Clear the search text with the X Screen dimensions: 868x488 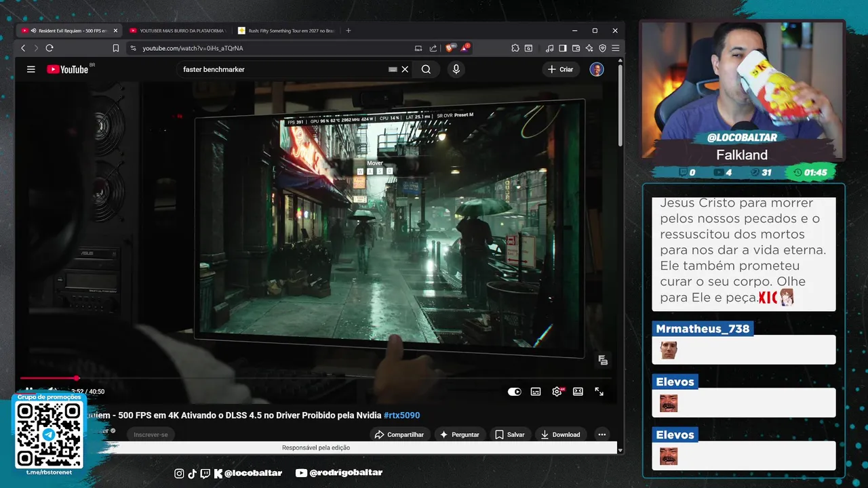click(x=405, y=69)
